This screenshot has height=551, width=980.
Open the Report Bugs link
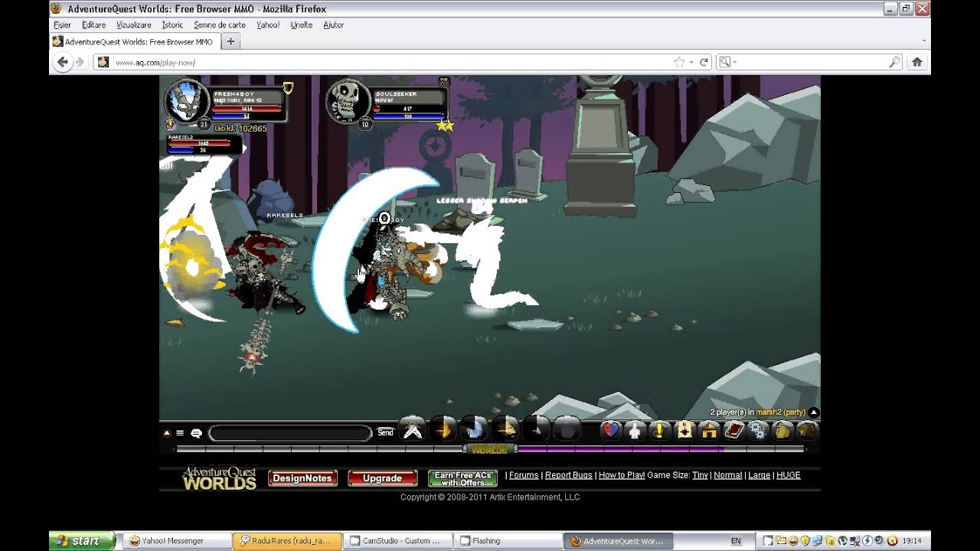(568, 475)
